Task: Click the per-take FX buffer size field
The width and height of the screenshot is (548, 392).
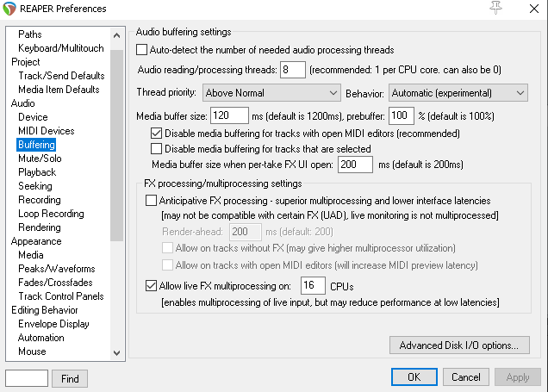Action: tap(355, 165)
